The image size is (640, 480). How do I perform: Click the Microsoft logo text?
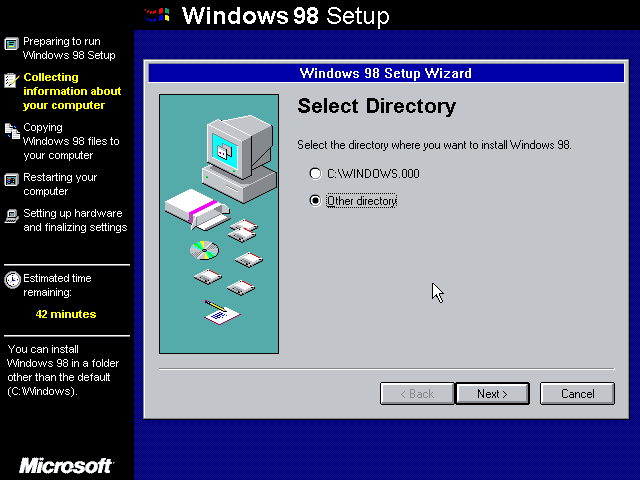[66, 465]
